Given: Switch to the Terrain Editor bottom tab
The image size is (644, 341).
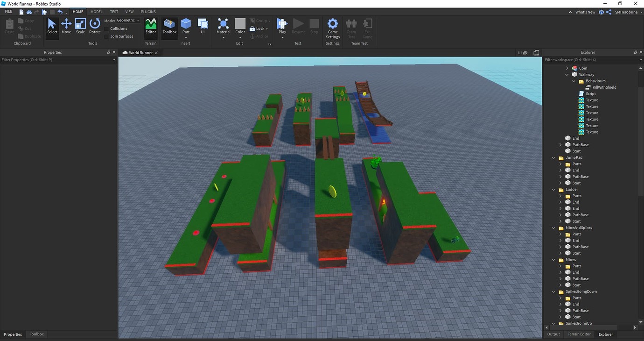Looking at the screenshot, I should (579, 334).
